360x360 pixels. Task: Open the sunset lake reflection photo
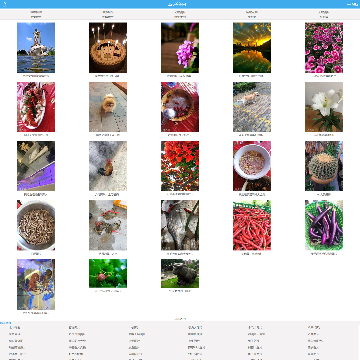[252, 48]
